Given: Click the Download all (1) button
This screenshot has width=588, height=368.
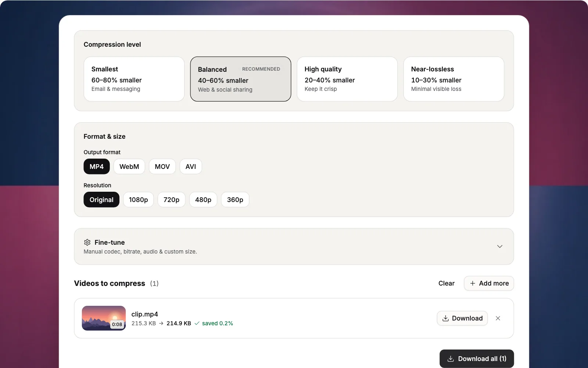Looking at the screenshot, I should 477,359.
